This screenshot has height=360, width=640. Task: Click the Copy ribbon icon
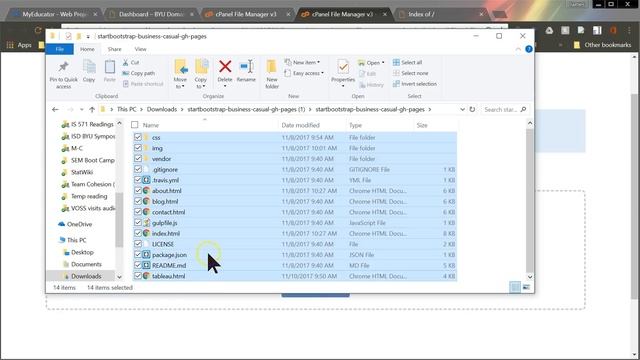[x=89, y=67]
